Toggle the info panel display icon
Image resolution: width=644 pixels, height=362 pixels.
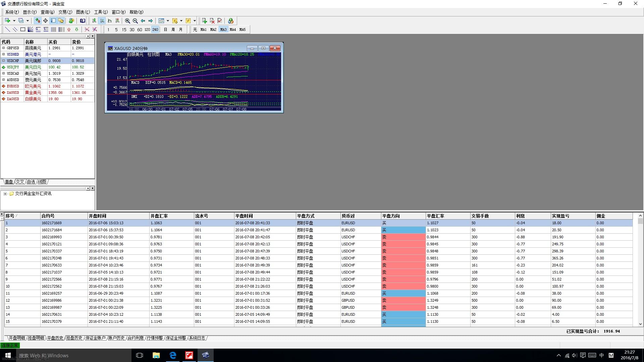53,21
